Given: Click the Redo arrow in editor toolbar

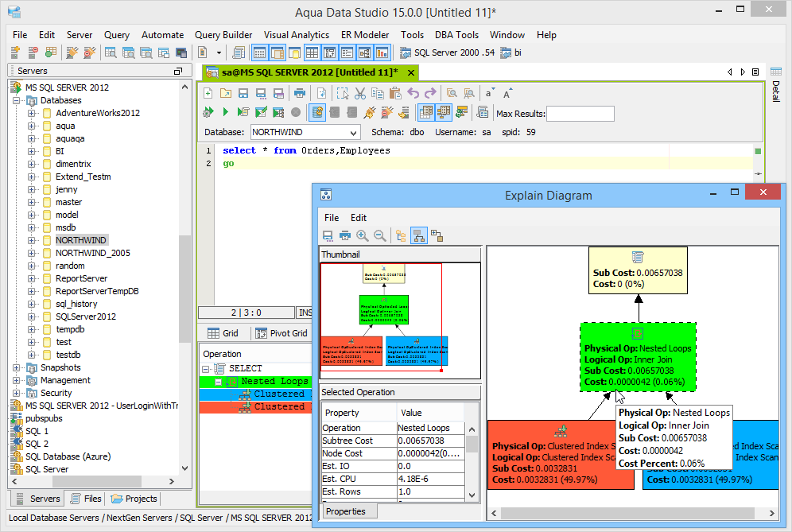Looking at the screenshot, I should click(430, 94).
